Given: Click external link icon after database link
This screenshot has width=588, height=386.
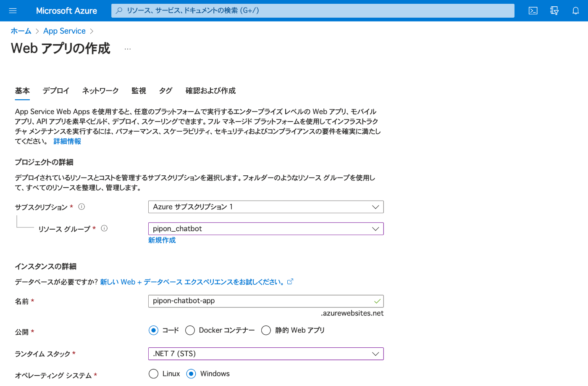Looking at the screenshot, I should (x=290, y=281).
